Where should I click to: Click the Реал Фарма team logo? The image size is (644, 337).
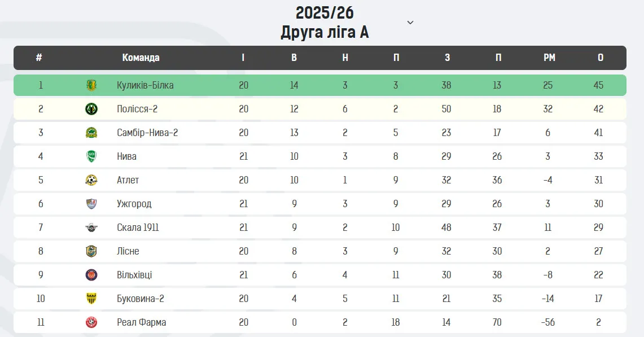(91, 322)
